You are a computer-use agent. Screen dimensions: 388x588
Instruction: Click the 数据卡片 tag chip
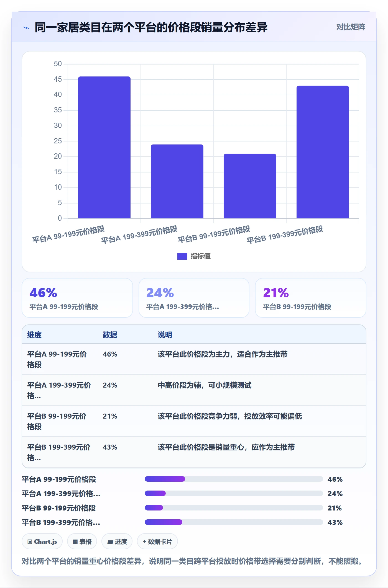(157, 541)
